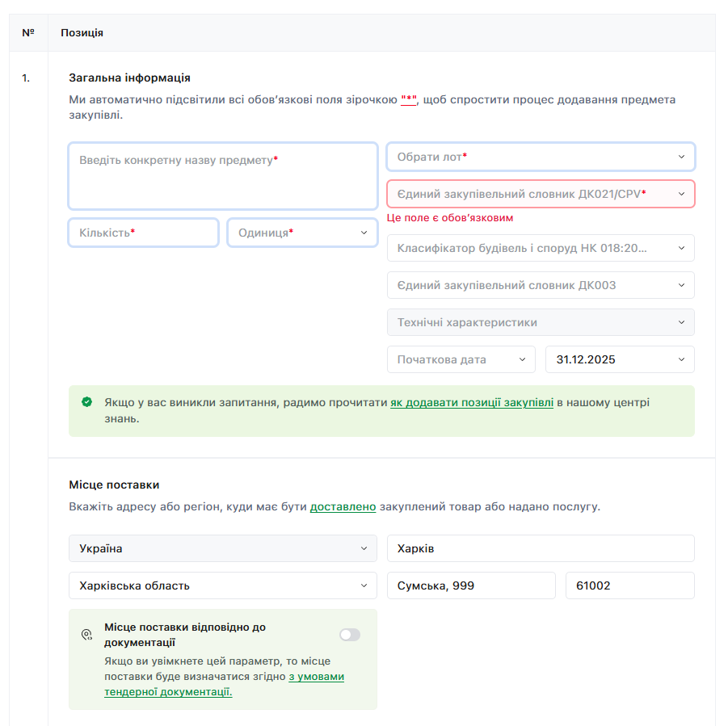728x726 pixels.
Task: Expand the НК 018 buildings classifier dropdown
Action: pos(541,248)
